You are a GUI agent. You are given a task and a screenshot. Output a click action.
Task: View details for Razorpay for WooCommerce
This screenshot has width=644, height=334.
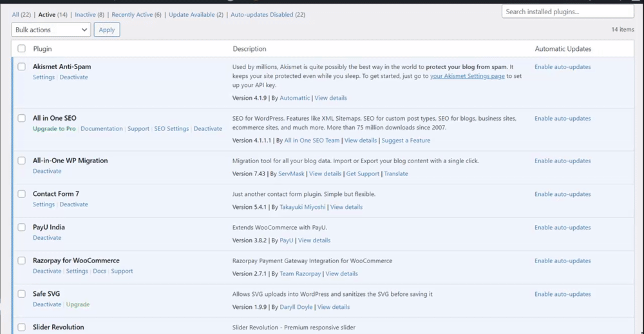342,273
